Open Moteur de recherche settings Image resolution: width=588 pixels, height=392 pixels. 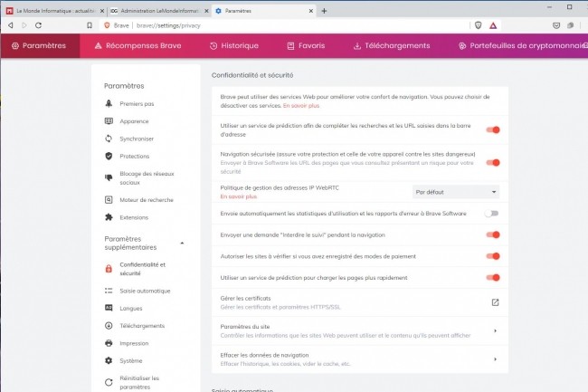[147, 200]
